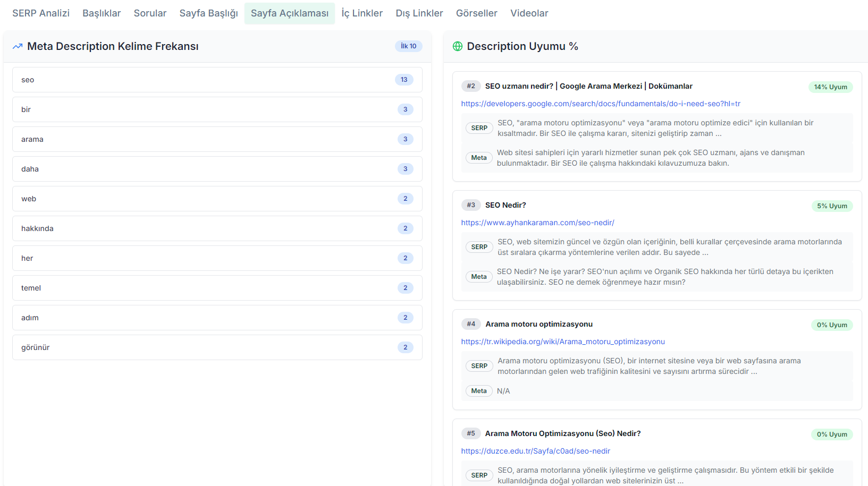Click the SERP pill in the SEO Nedir? card
868x486 pixels.
[x=479, y=246]
